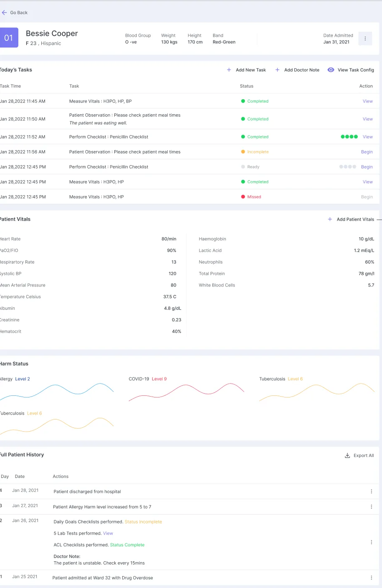382x588 pixels.
Task: Click the green status dot of the 11:45 AM task
Action: point(243,101)
